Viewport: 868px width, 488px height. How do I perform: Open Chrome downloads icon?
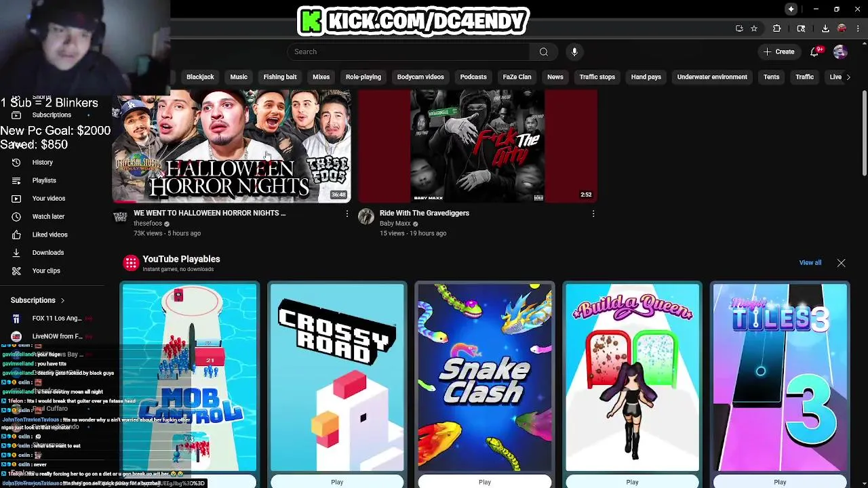[825, 28]
